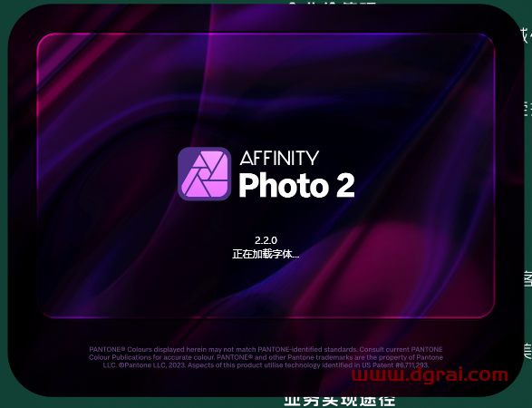Screen dimensions: 532x408
Task: Click the Affinity Photo aperture logo icon
Action: pyautogui.click(x=205, y=174)
